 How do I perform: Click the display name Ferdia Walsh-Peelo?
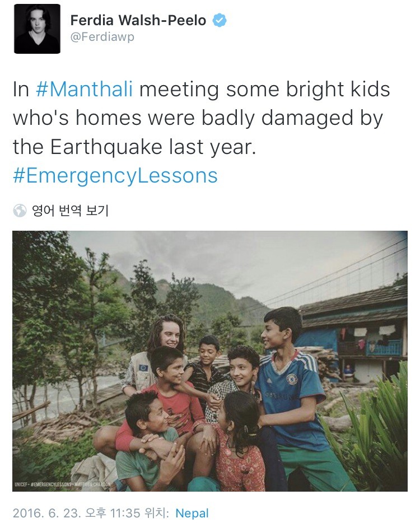pos(138,21)
